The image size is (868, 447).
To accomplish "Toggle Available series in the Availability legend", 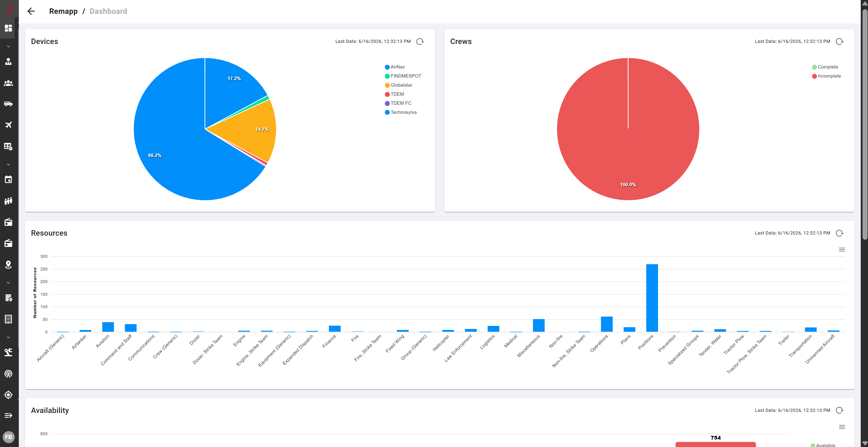I will 823,445.
